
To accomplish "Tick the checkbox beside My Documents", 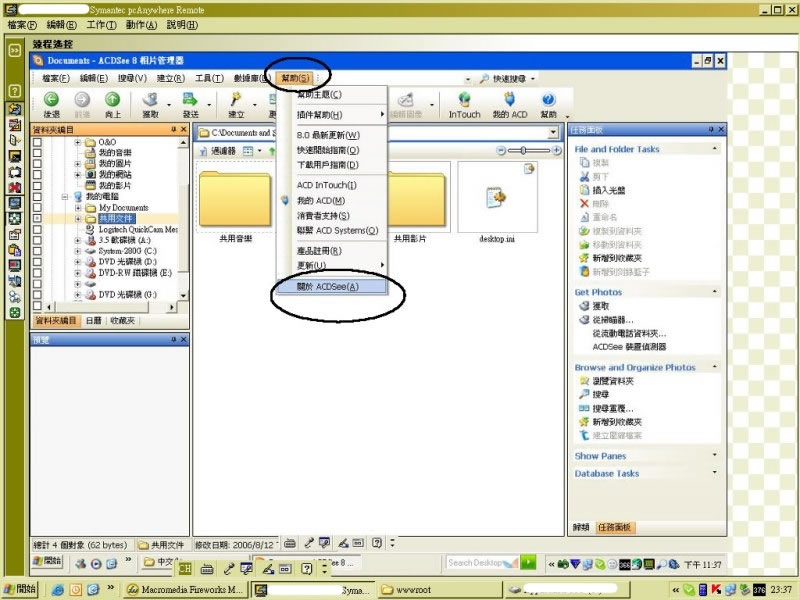I will pos(37,207).
